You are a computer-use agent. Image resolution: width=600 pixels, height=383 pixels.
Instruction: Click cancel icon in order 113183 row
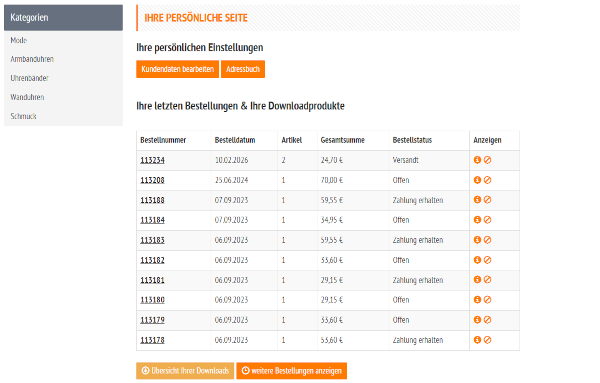(x=488, y=240)
